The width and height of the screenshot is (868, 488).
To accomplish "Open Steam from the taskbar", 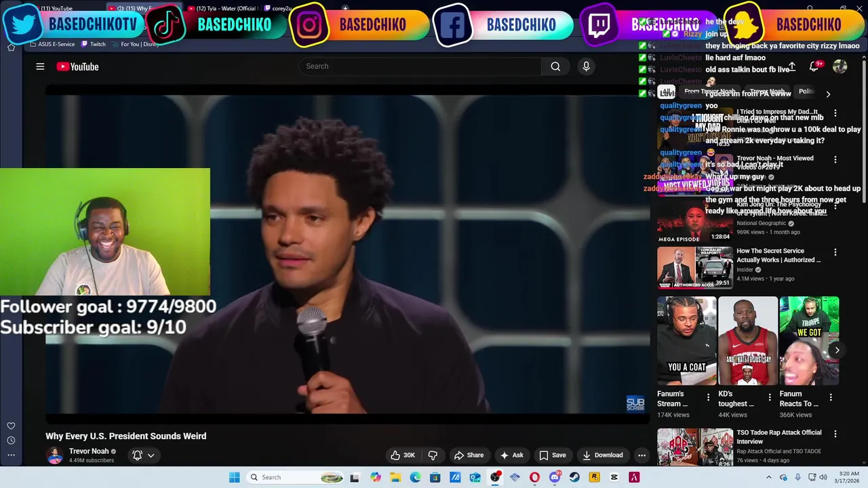I will coord(574,477).
